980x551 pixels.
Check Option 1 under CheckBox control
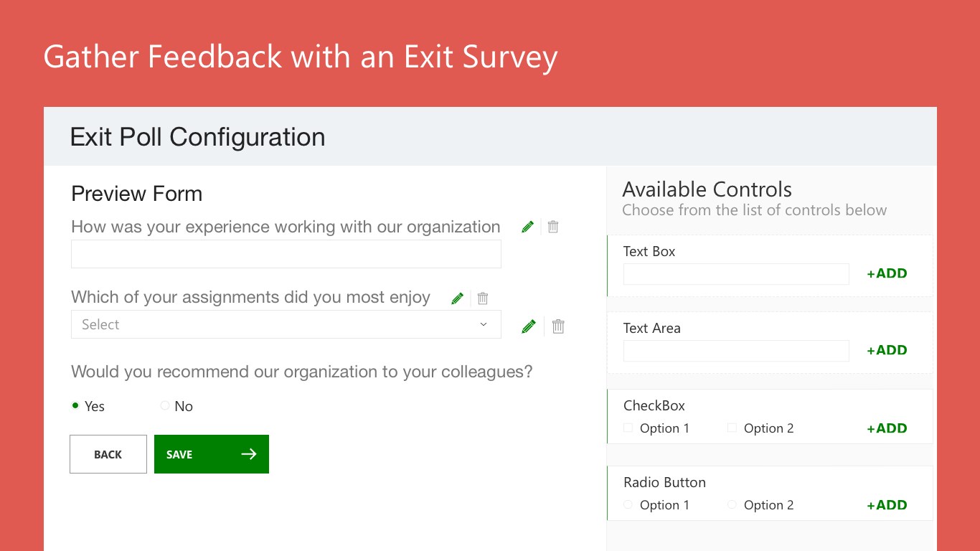click(x=628, y=428)
